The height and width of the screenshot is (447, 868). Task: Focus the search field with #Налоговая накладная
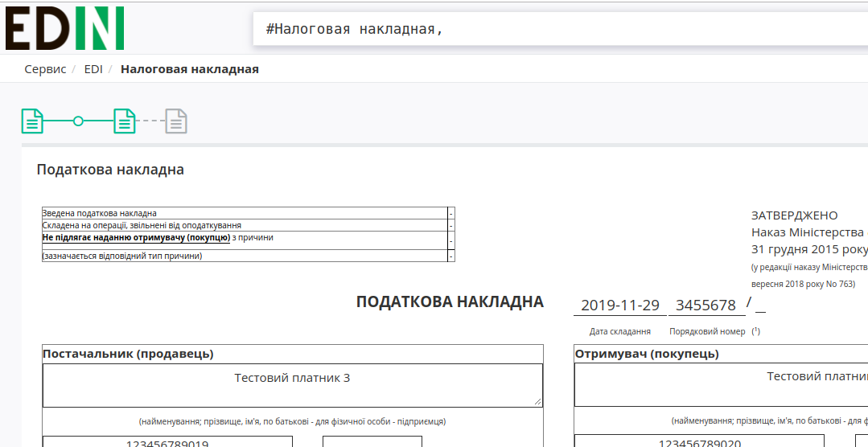click(x=560, y=29)
